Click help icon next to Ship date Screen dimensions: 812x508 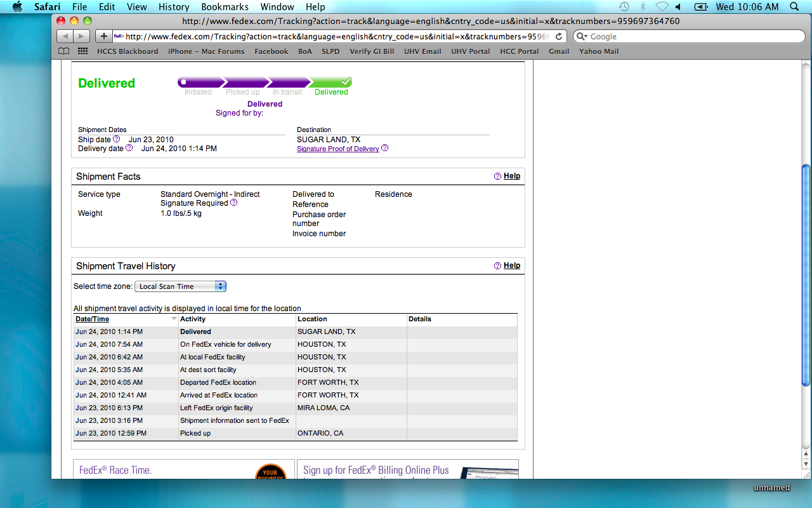click(117, 139)
